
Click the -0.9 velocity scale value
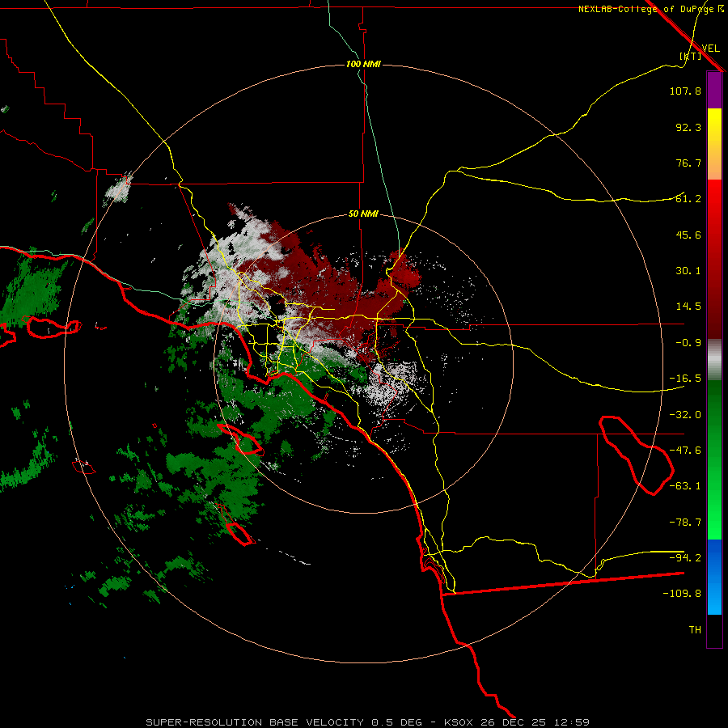pos(688,343)
